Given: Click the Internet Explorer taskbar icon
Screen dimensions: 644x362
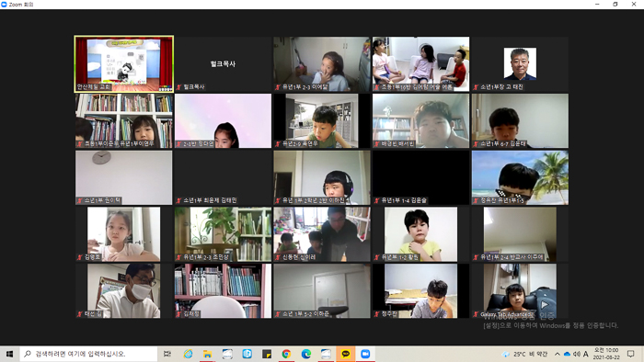Looking at the screenshot, I should point(188,354).
